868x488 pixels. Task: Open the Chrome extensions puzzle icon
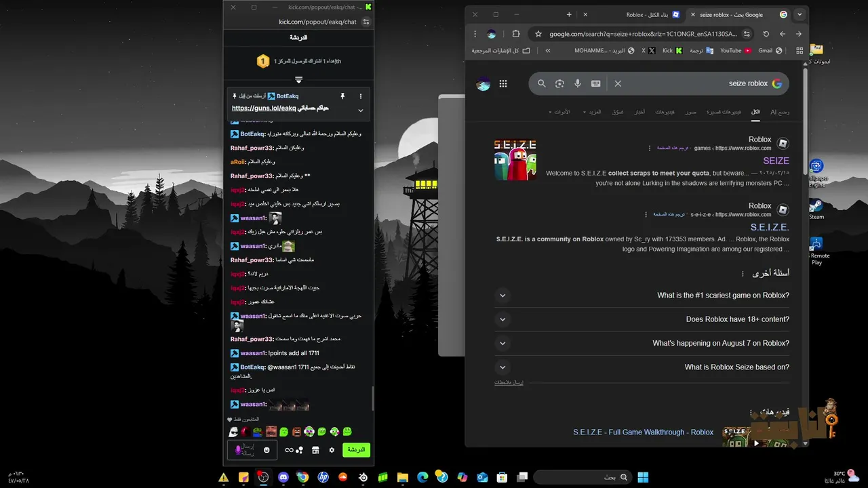516,34
